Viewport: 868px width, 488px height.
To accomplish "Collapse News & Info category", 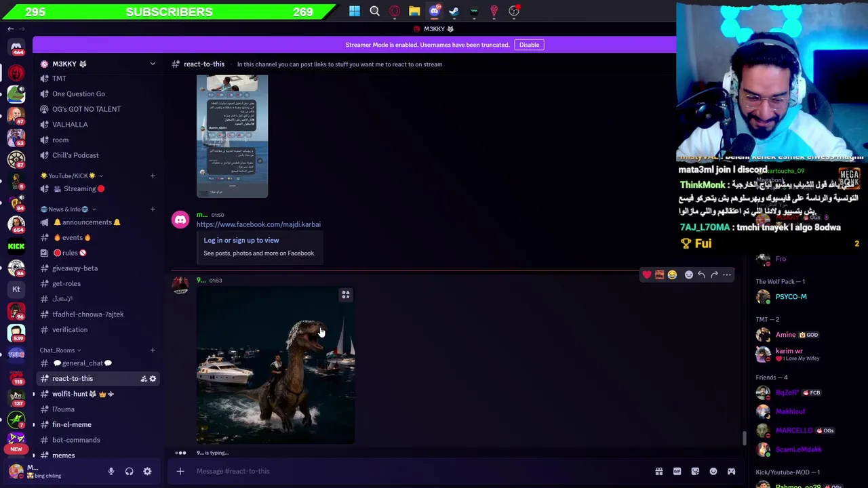I will click(x=68, y=209).
